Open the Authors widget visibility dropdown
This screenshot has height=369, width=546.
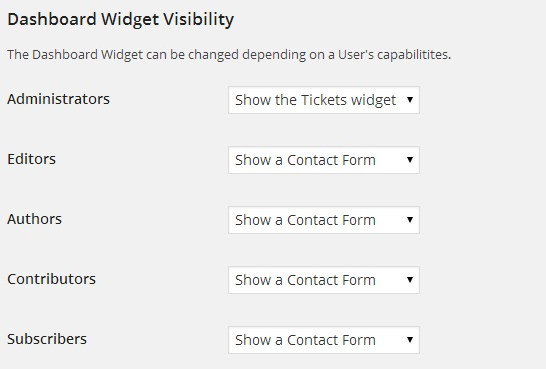coord(324,220)
